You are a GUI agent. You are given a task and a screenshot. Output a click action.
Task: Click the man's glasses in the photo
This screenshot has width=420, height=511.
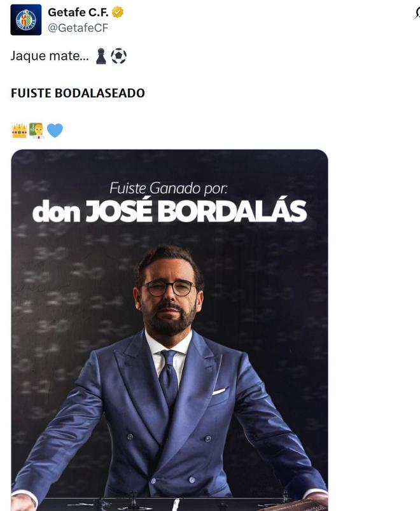169,288
